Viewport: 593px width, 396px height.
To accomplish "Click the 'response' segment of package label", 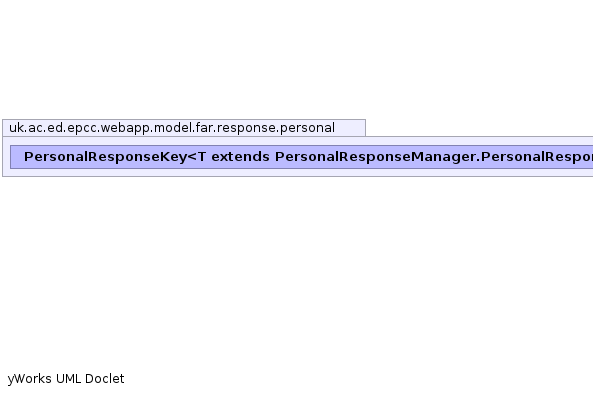I will pyautogui.click(x=246, y=128).
